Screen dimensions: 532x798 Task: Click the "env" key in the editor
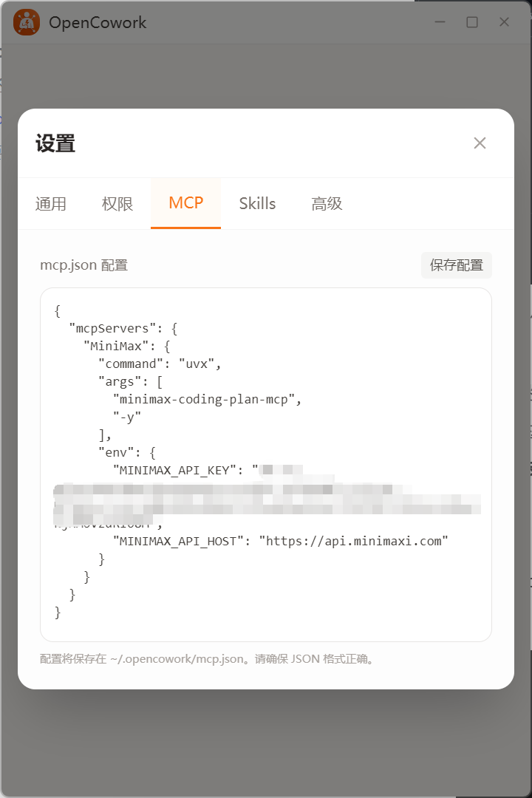coord(116,452)
